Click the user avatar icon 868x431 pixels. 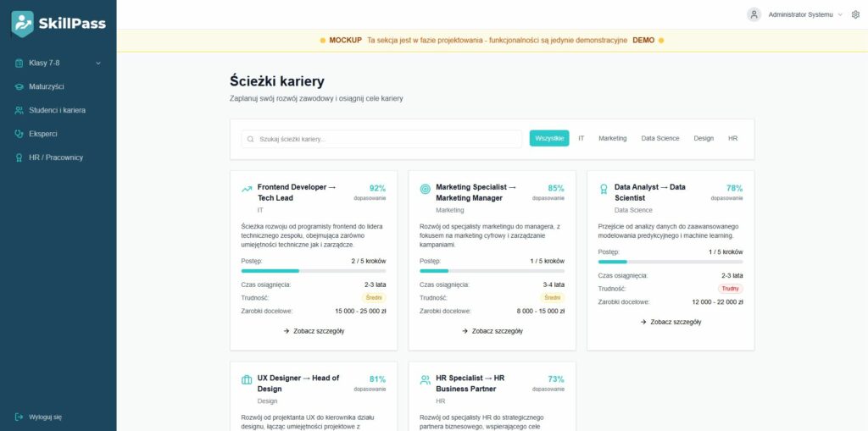[x=754, y=14]
